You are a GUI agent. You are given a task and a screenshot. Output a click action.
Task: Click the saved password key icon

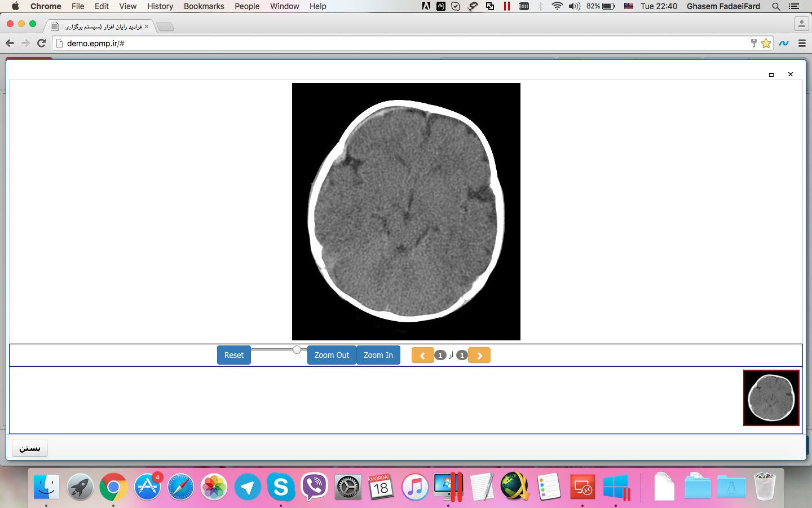pyautogui.click(x=753, y=43)
